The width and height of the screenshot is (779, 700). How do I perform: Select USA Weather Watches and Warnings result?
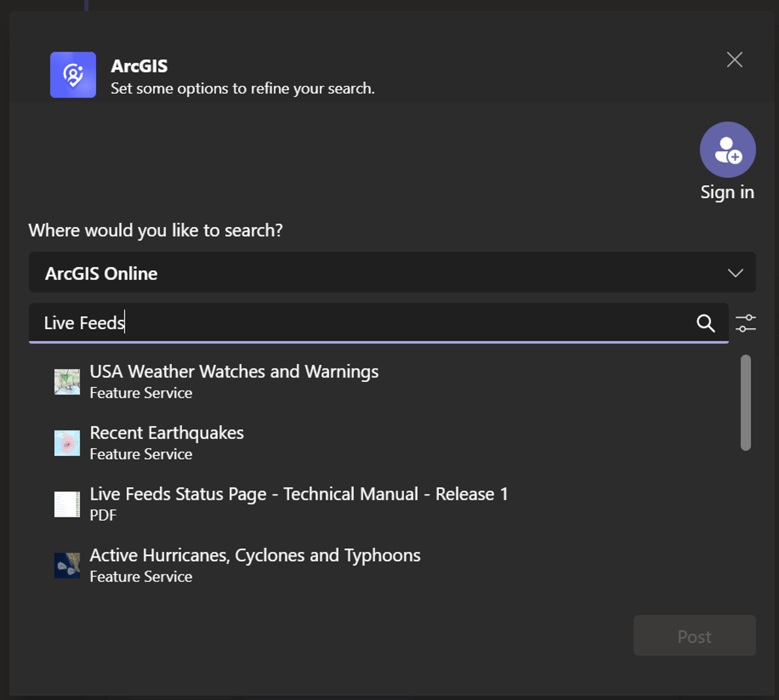click(x=234, y=372)
